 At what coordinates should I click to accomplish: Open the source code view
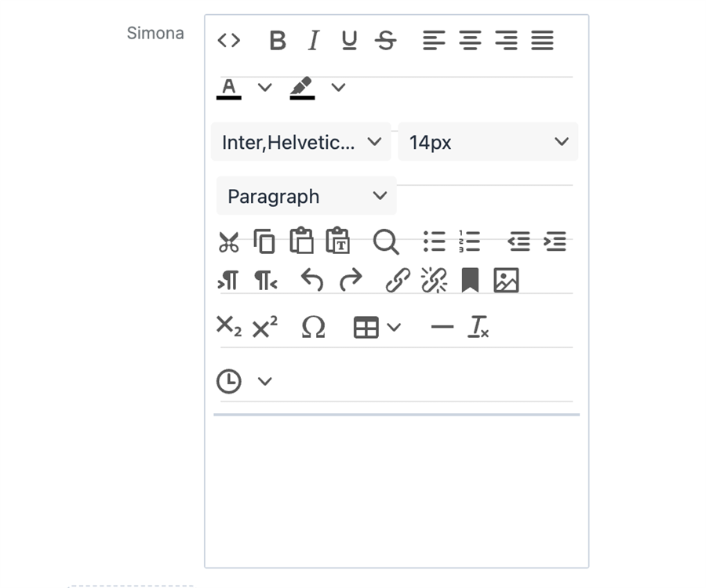[x=228, y=40]
